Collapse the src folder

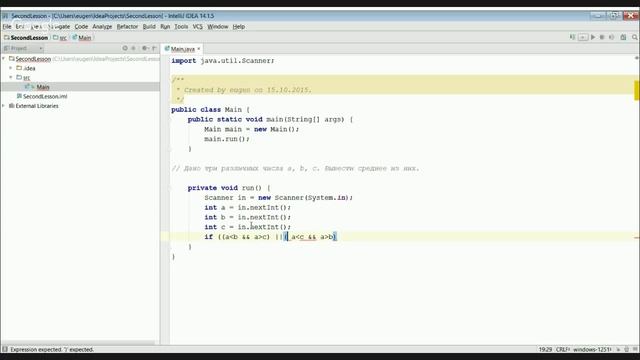[x=11, y=77]
